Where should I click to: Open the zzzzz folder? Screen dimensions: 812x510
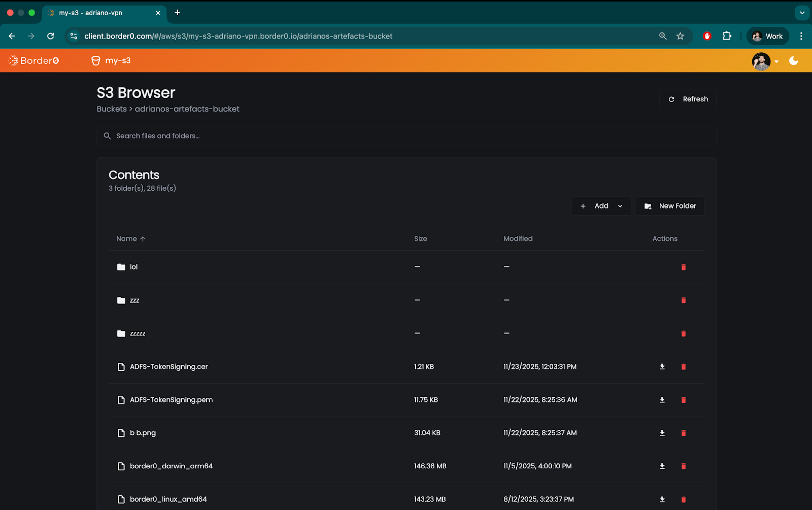coord(138,333)
